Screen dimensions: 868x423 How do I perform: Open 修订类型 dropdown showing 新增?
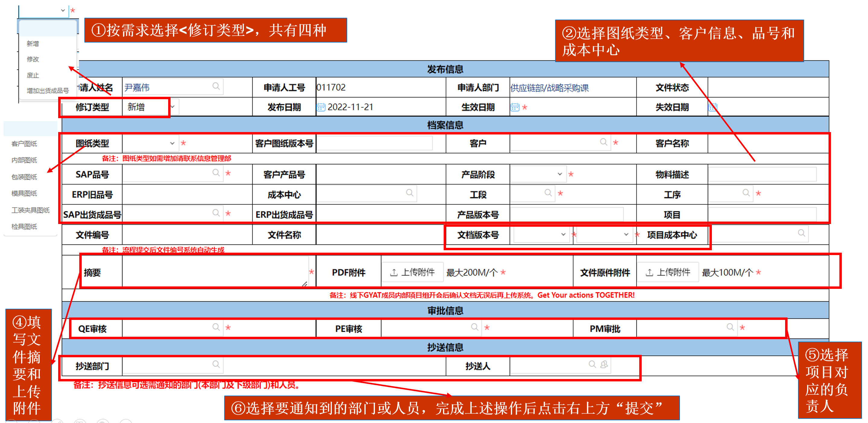pos(151,107)
